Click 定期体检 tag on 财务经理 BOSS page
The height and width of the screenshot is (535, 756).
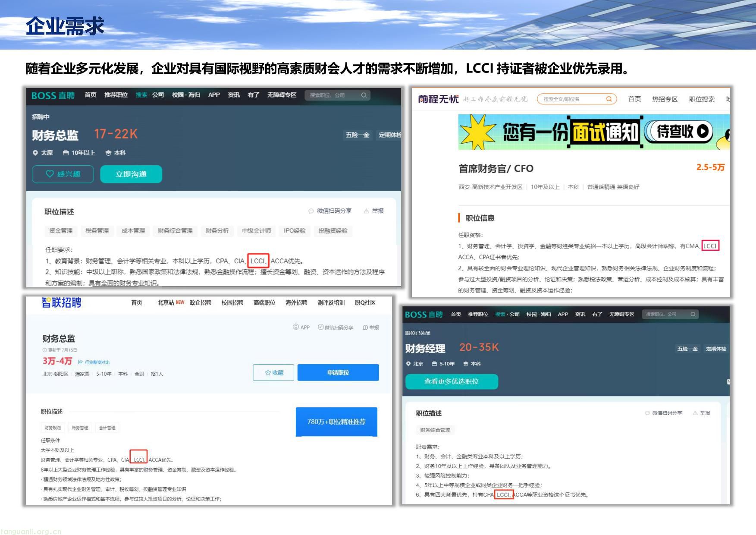pos(716,349)
